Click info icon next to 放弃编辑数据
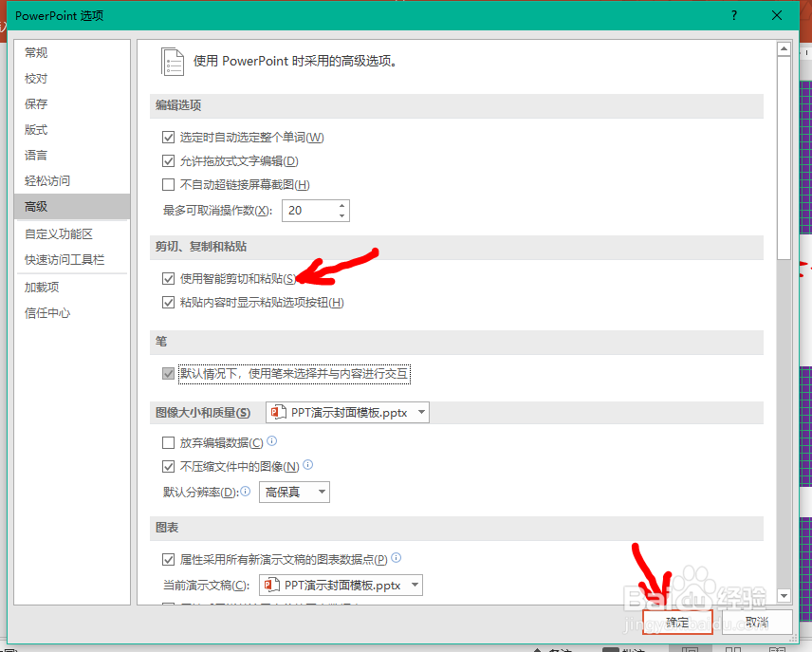 pyautogui.click(x=272, y=441)
